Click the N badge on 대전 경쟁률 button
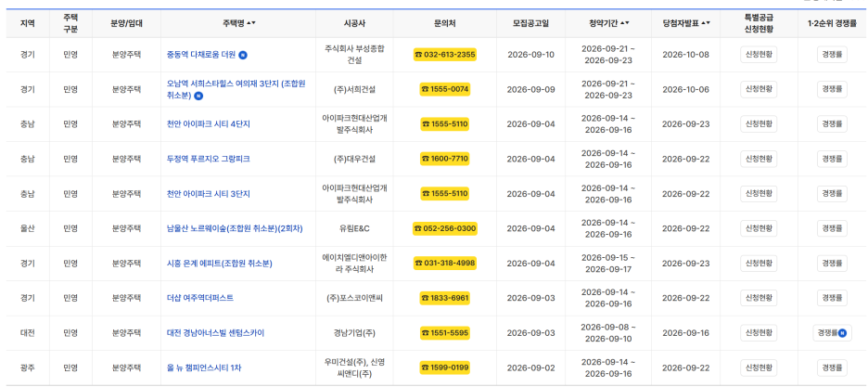This screenshot has width=868, height=387. click(843, 333)
